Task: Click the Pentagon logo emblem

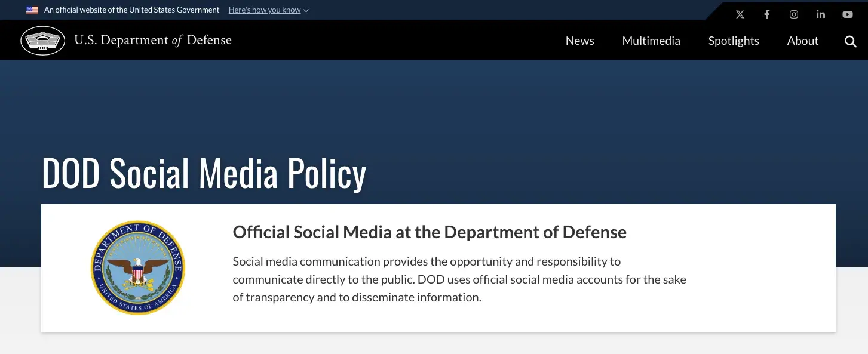Action: [43, 41]
